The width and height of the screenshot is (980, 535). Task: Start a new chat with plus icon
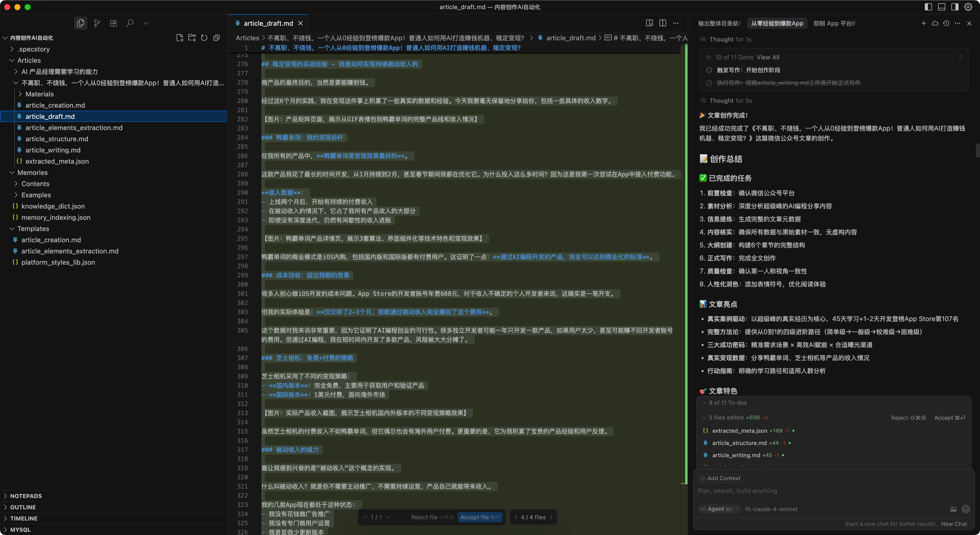(924, 23)
